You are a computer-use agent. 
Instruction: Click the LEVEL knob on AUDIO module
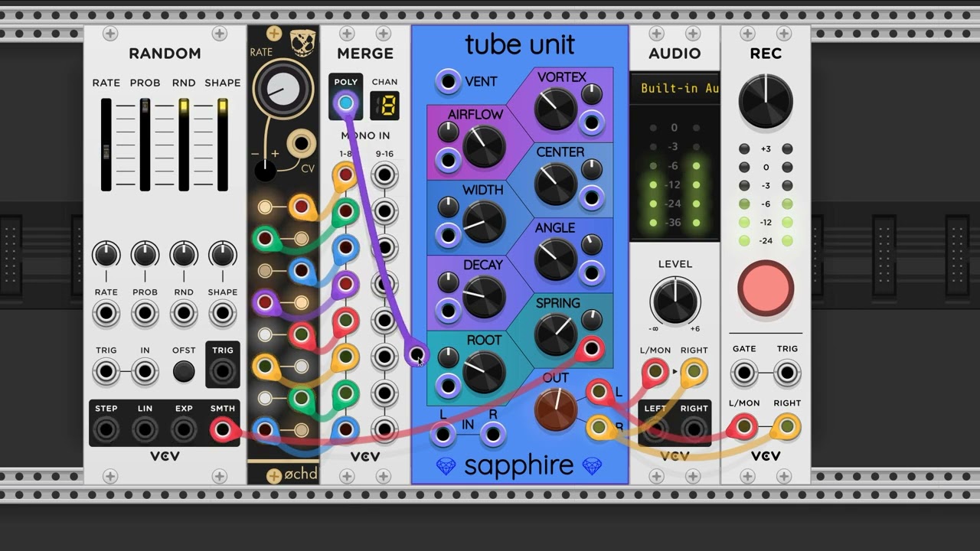click(x=675, y=300)
